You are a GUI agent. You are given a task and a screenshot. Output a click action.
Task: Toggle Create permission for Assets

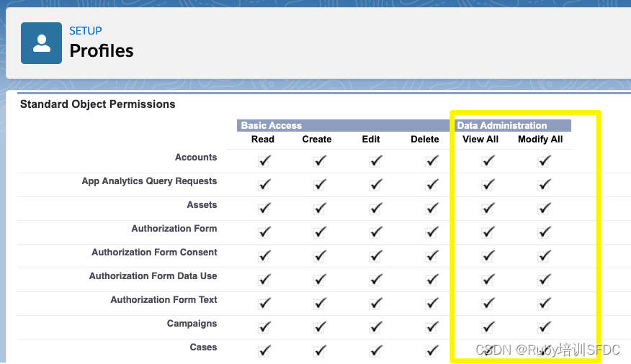[x=320, y=209]
